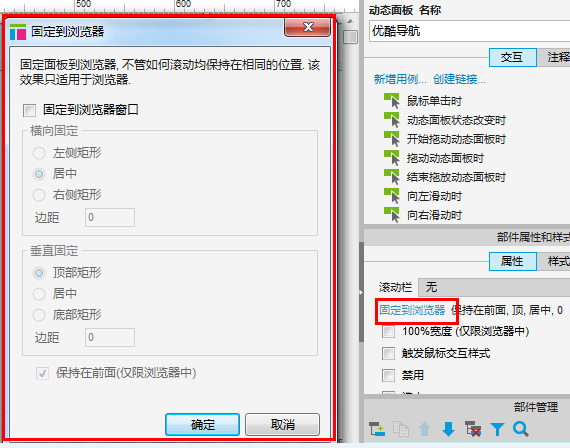Click the 动态面板名称 field containing 优酷导航
Viewport: 570px width, 448px height.
(469, 31)
